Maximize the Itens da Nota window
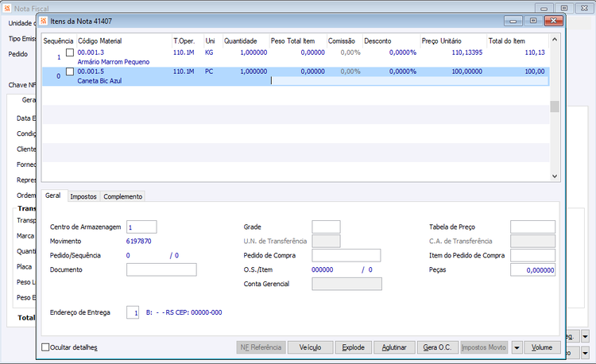596x364 pixels. click(x=533, y=21)
